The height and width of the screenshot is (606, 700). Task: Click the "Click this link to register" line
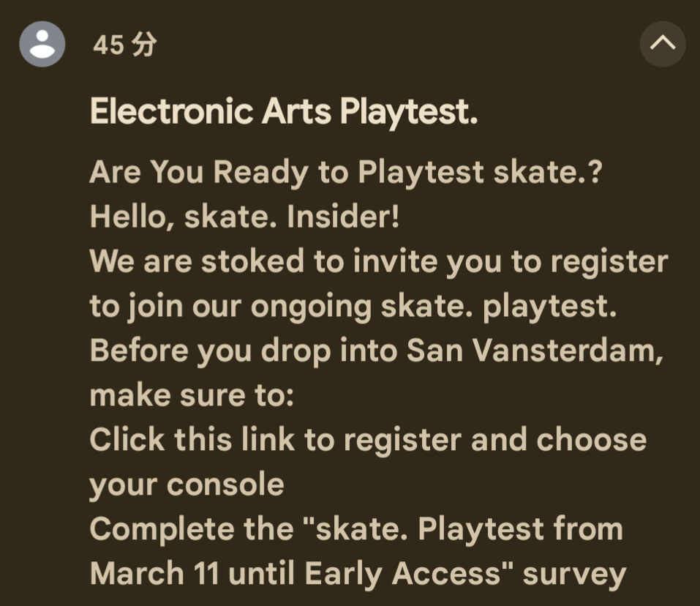pos(368,441)
